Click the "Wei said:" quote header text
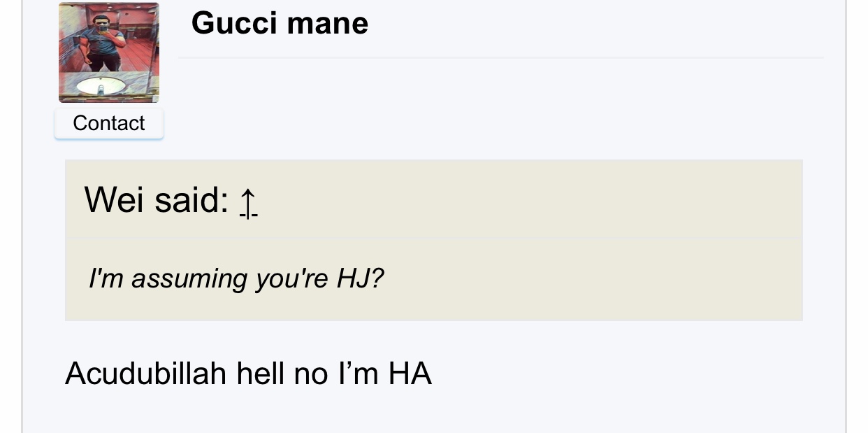This screenshot has height=433, width=868. coord(157,200)
